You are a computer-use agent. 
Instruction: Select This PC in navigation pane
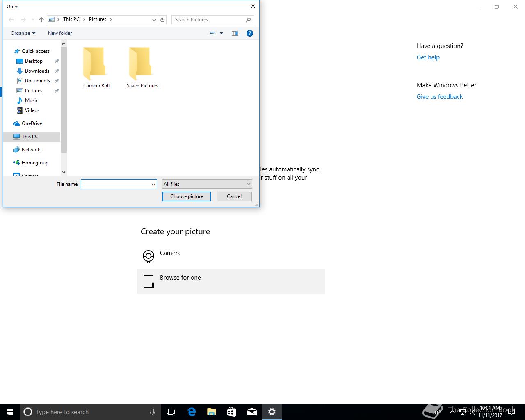[x=32, y=137]
